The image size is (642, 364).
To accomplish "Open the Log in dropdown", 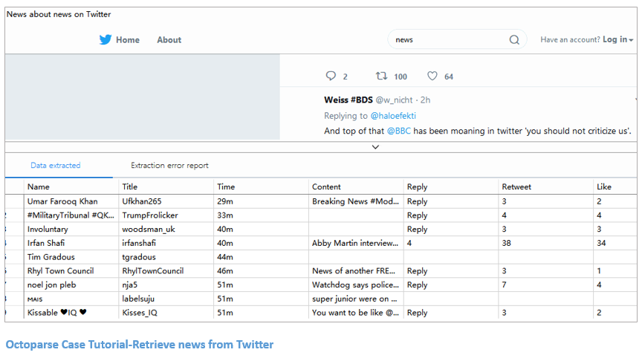I will [617, 40].
